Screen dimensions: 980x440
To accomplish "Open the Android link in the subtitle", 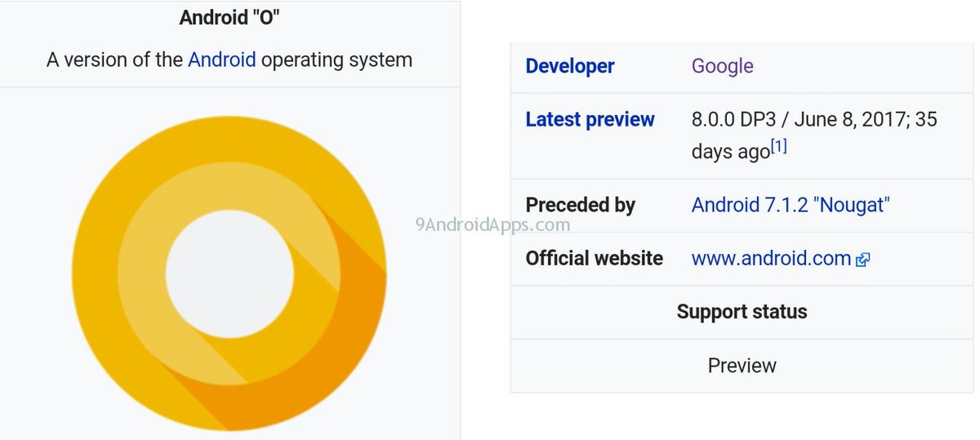I will 221,60.
